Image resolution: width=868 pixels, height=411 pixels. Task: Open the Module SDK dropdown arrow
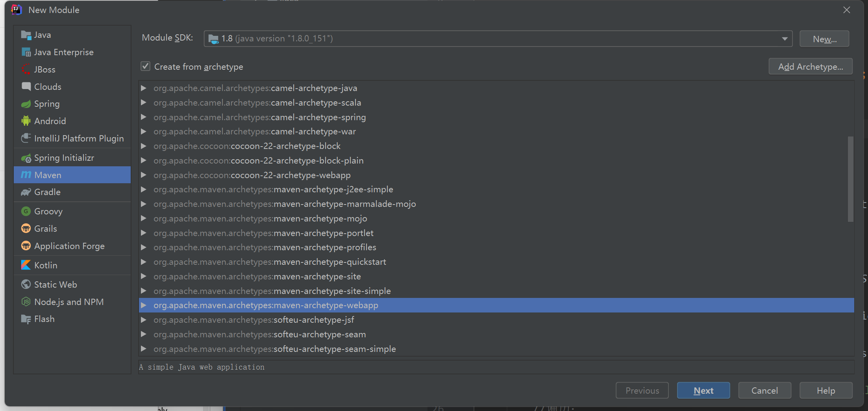click(x=785, y=39)
